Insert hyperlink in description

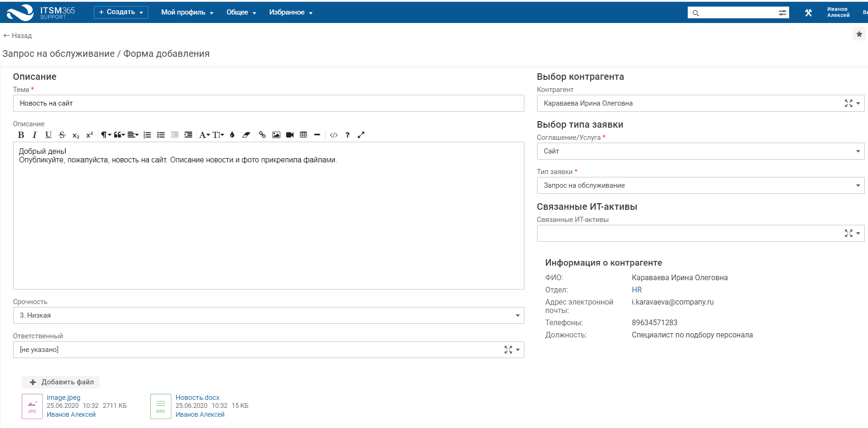[262, 135]
